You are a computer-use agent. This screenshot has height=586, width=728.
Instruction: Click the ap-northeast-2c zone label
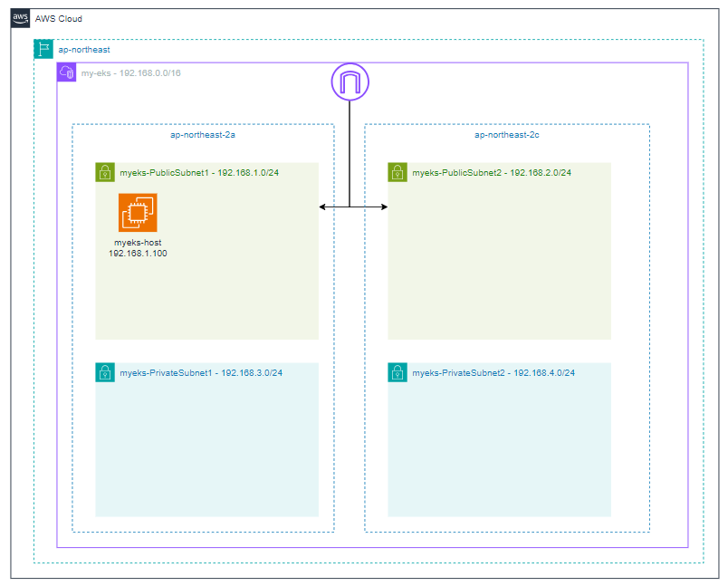[x=507, y=135]
